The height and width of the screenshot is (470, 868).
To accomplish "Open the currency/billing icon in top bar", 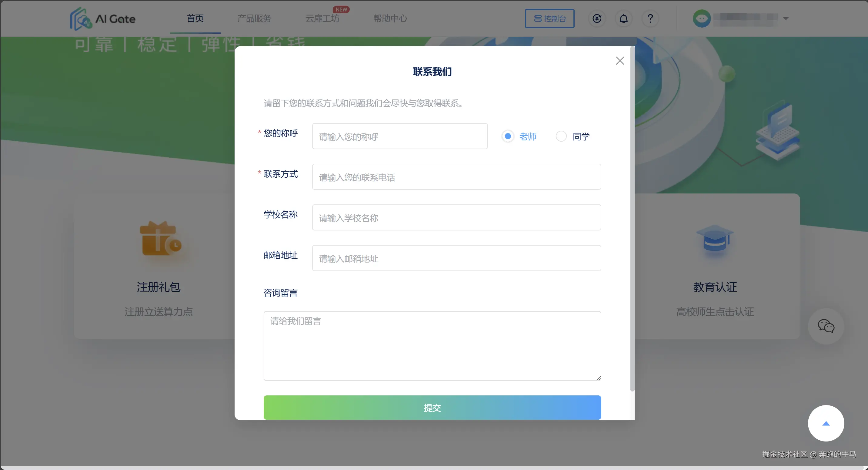I will tap(597, 18).
